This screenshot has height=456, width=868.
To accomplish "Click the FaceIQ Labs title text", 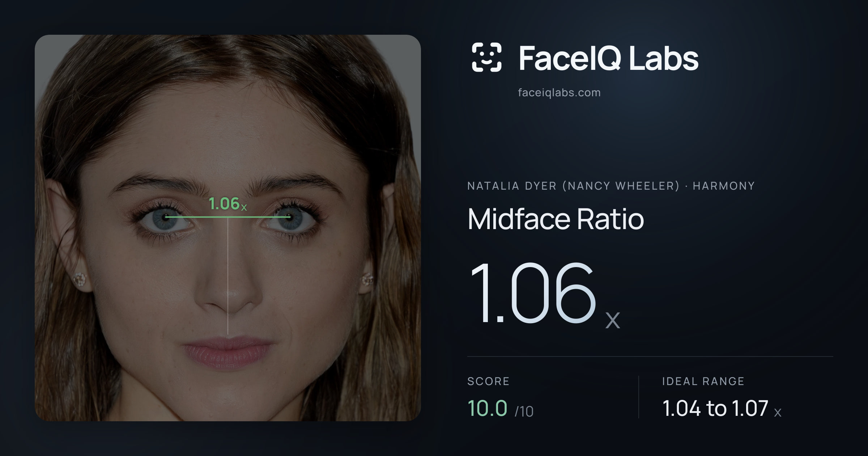I will [608, 58].
